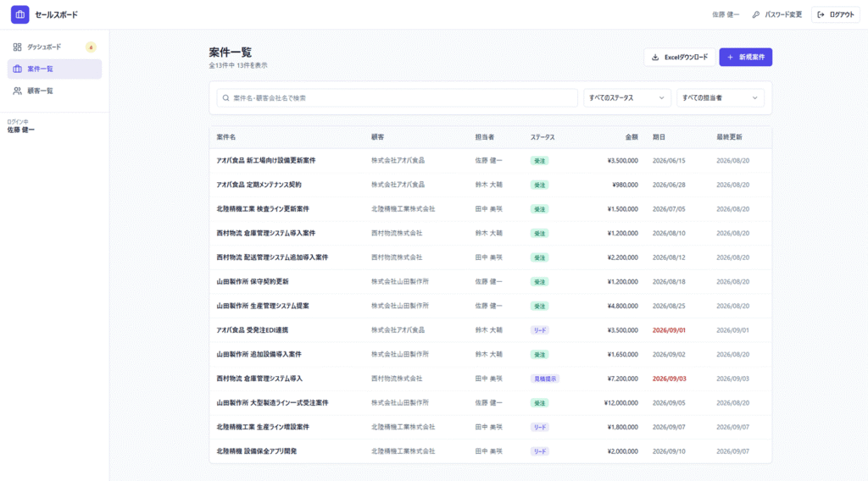Open アオバ食品 新工場向け設備更新案件 row
The width and height of the screenshot is (868, 481).
(491, 160)
